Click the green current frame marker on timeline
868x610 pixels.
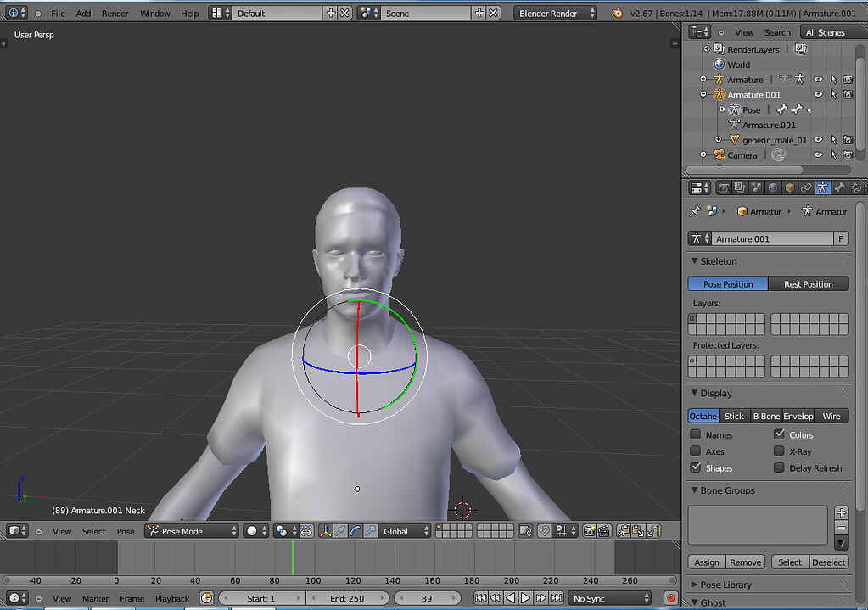tap(294, 559)
